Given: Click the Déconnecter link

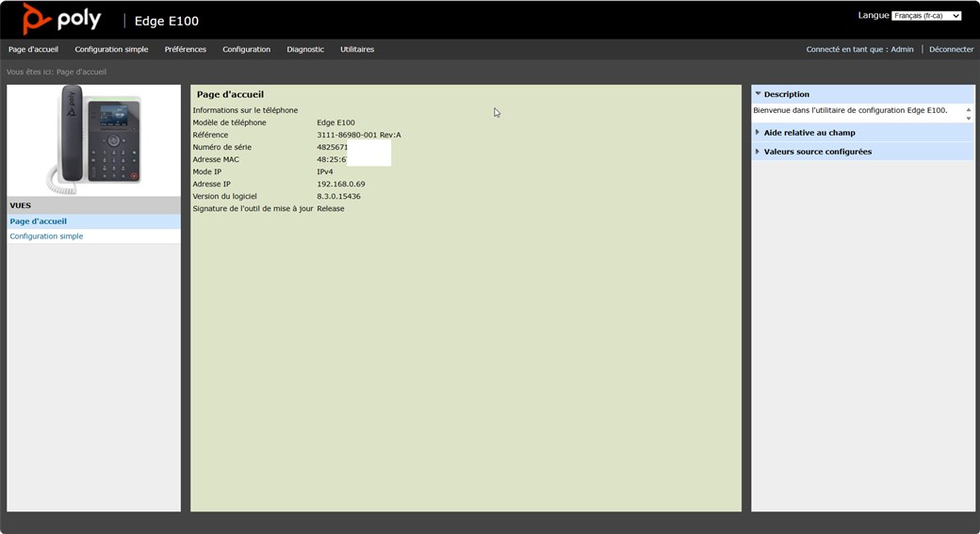Looking at the screenshot, I should (951, 49).
